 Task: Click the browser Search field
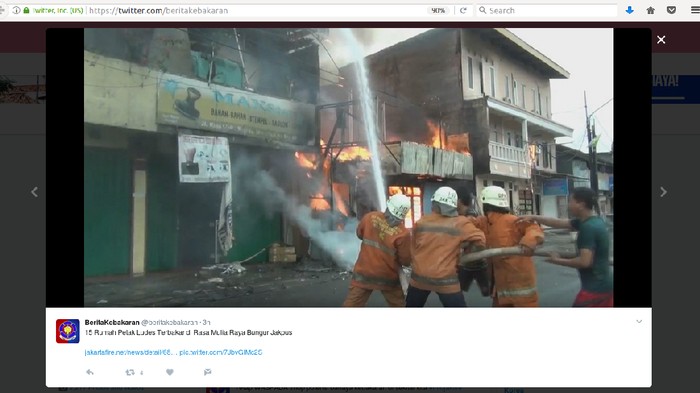click(547, 10)
